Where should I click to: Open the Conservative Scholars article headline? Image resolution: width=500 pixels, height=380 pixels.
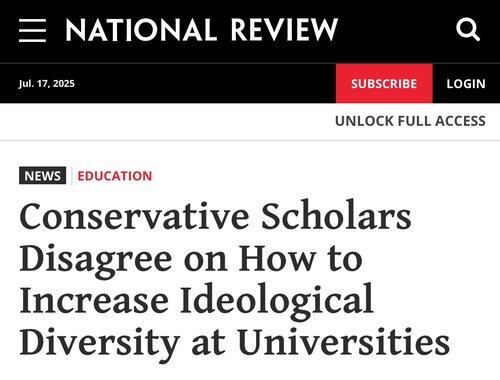click(235, 280)
